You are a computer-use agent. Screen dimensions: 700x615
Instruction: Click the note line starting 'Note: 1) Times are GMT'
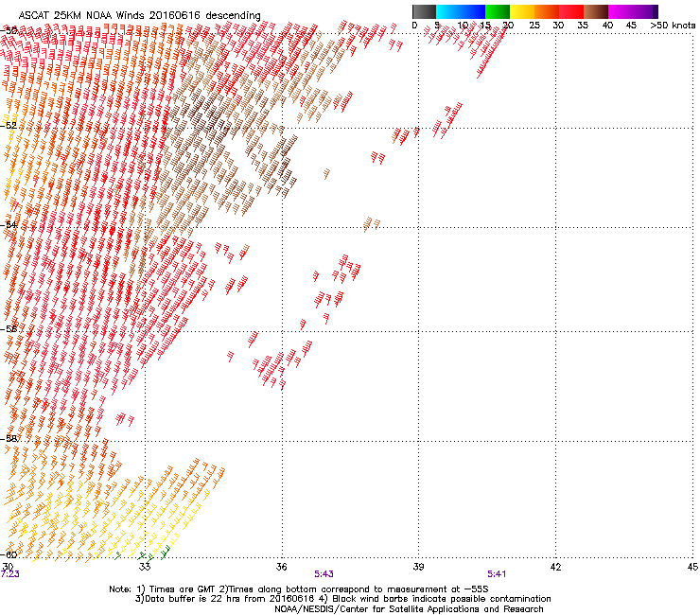[x=298, y=589]
